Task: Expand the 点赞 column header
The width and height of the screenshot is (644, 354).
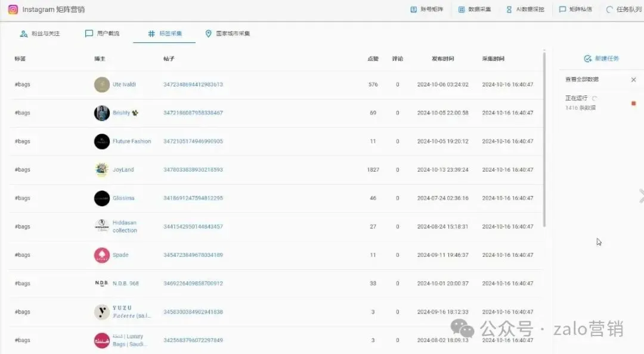Action: click(373, 58)
